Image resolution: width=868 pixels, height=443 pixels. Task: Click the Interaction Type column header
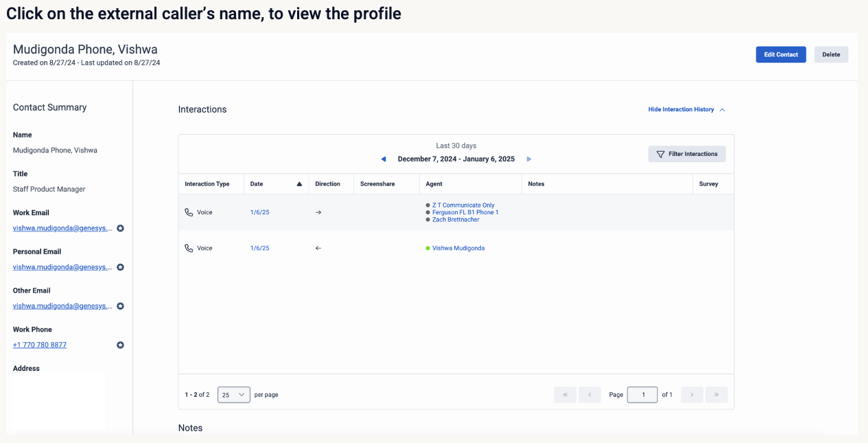[207, 184]
